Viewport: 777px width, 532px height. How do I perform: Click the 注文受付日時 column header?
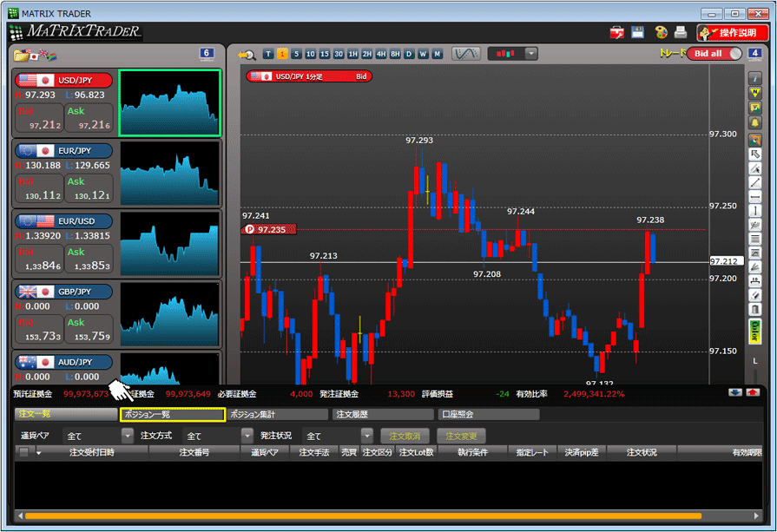(92, 452)
